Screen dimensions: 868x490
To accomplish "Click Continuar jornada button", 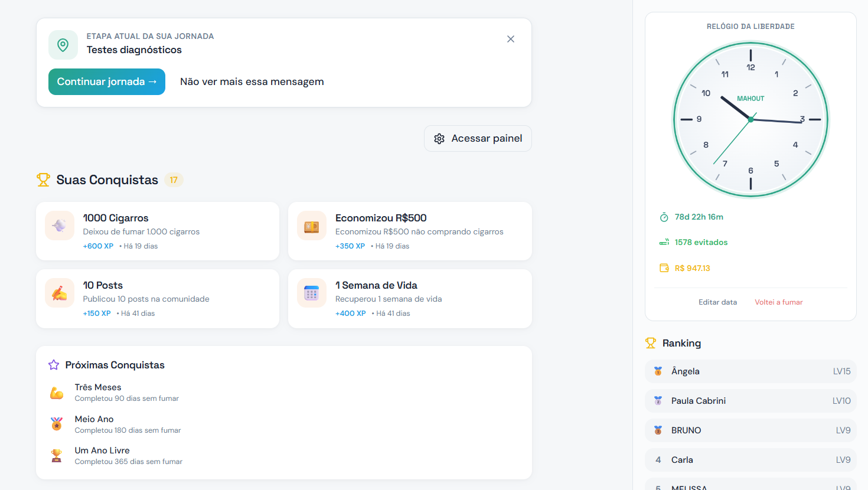I will coord(107,81).
